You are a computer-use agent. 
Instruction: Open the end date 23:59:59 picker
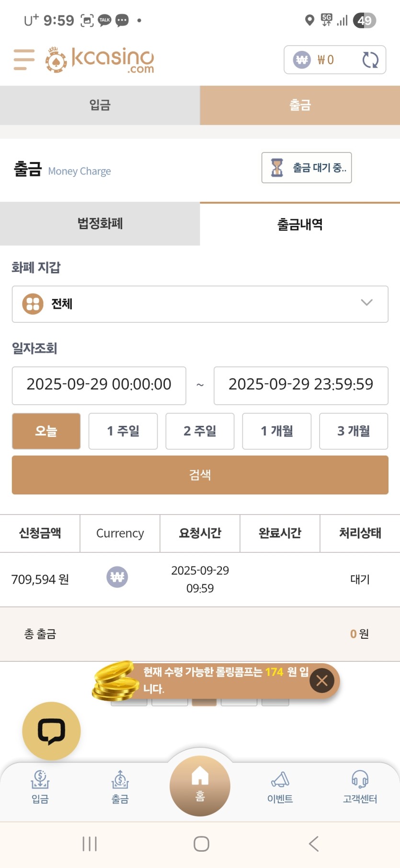[x=301, y=386]
